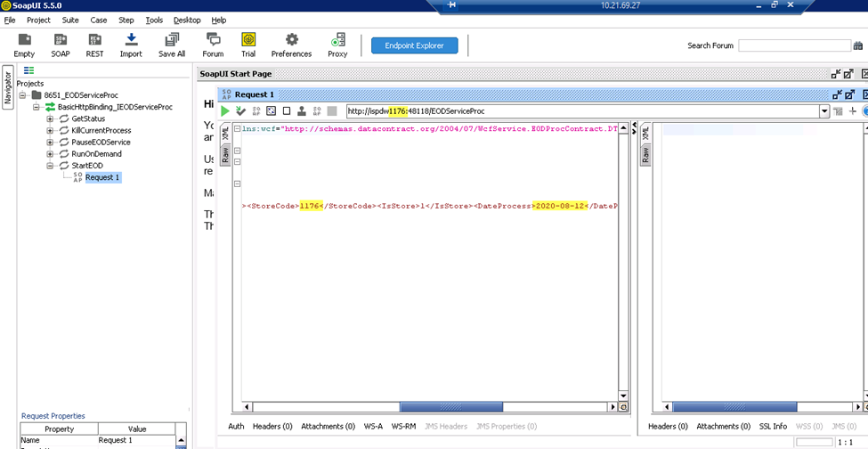868x449 pixels.
Task: Collapse the first XML fold marker in editor
Action: click(238, 129)
